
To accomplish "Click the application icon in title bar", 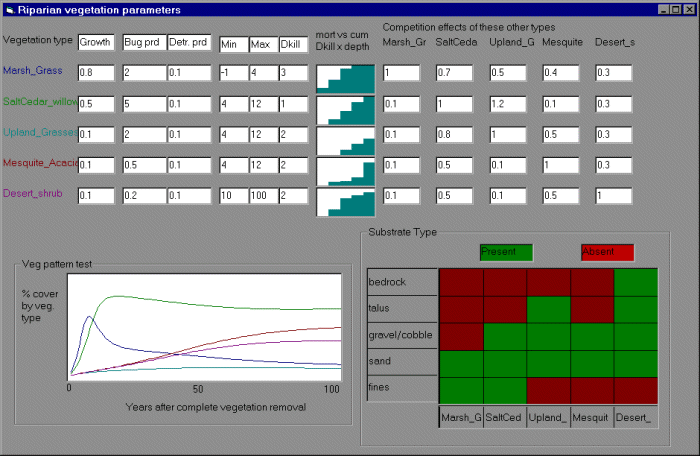I will pyautogui.click(x=9, y=9).
